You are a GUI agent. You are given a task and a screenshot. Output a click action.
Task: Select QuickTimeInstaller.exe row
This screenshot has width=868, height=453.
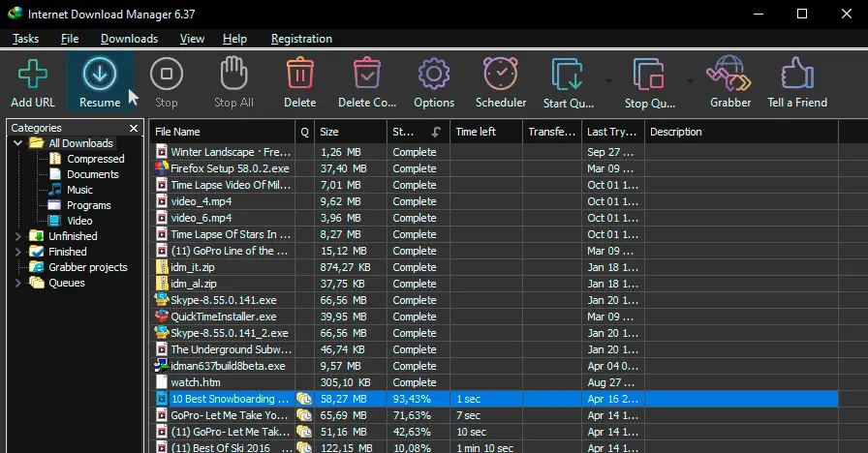[x=494, y=317]
